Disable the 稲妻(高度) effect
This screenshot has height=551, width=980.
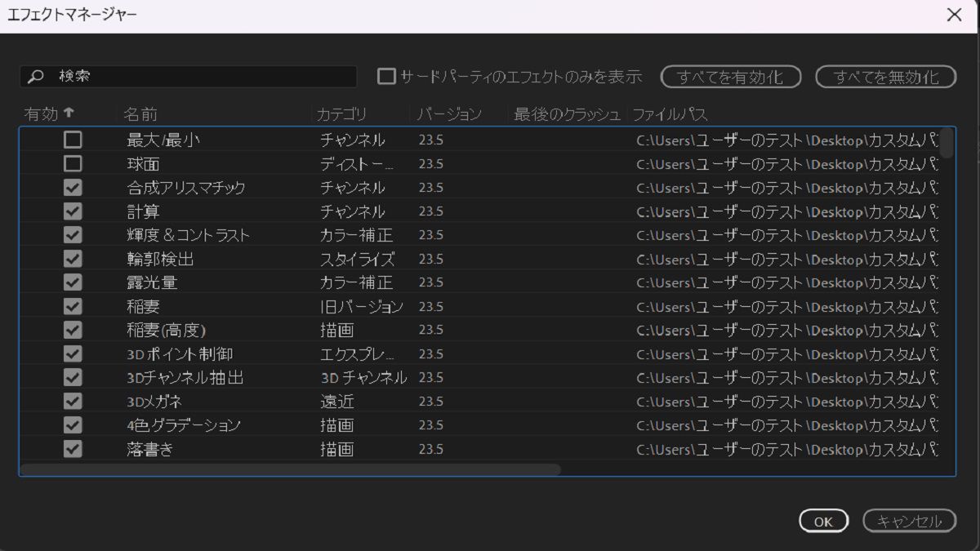75,329
